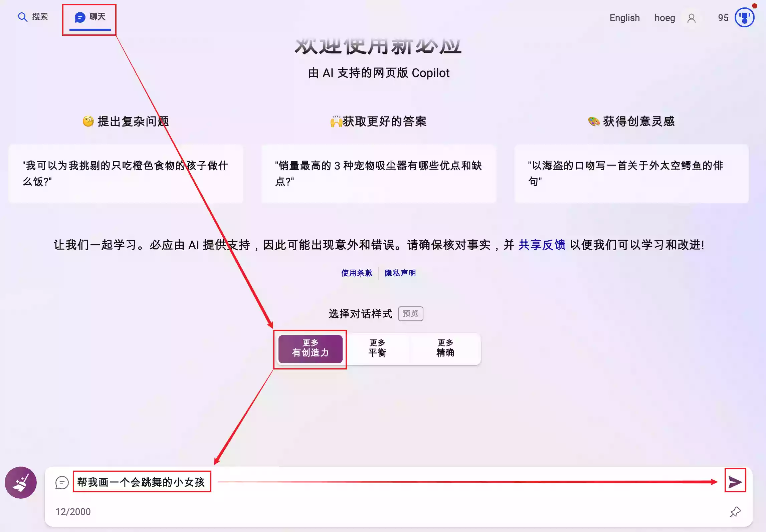Click the send arrow button
Image resolution: width=766 pixels, height=532 pixels.
(x=734, y=481)
